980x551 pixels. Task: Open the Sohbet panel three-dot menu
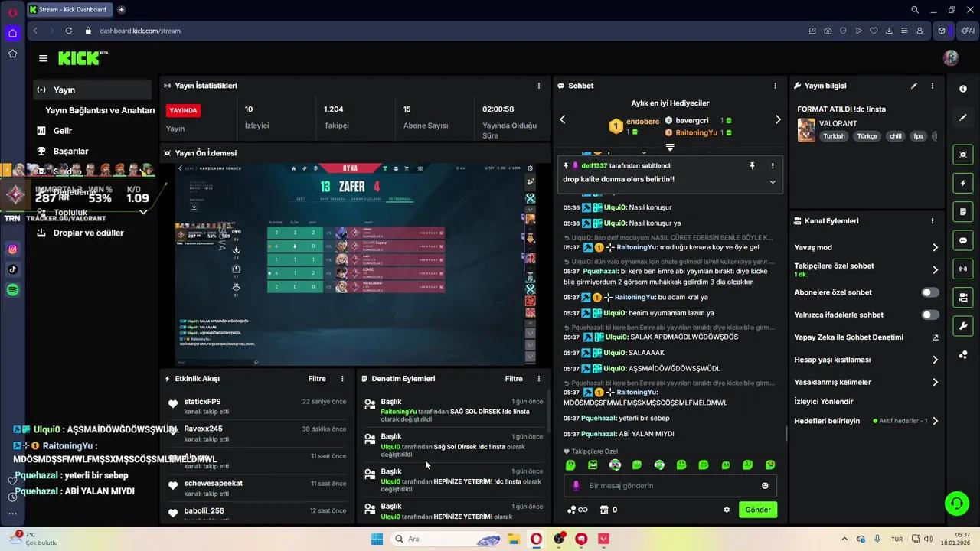click(x=775, y=86)
